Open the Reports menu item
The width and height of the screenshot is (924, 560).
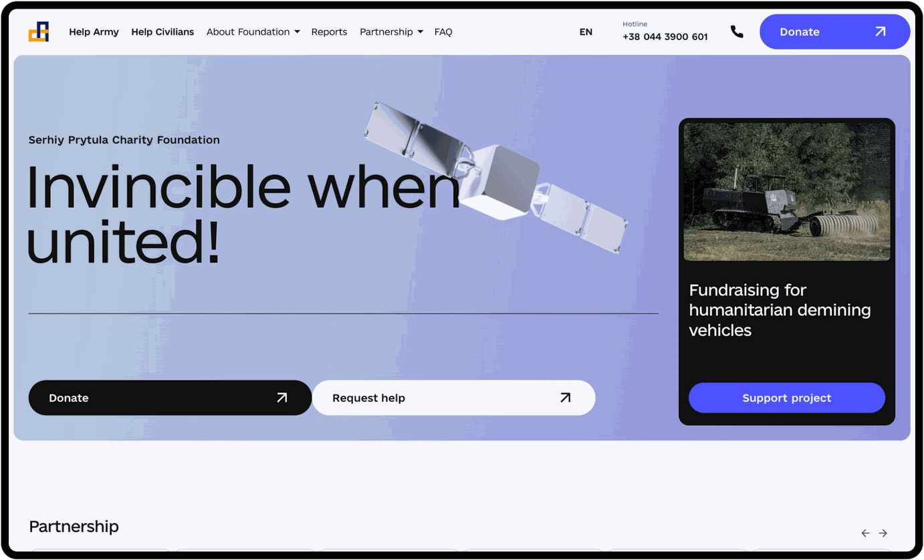[x=329, y=31]
